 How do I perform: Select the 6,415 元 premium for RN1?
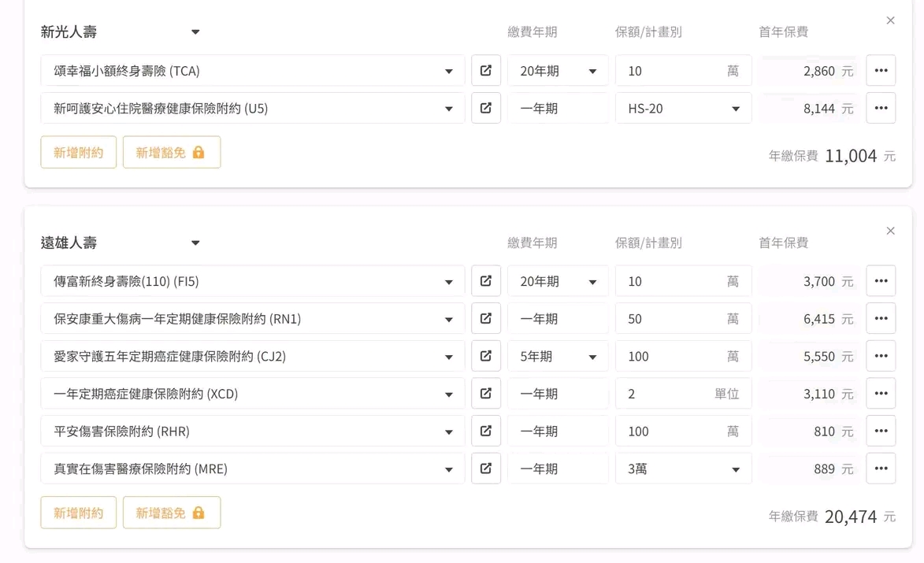828,319
